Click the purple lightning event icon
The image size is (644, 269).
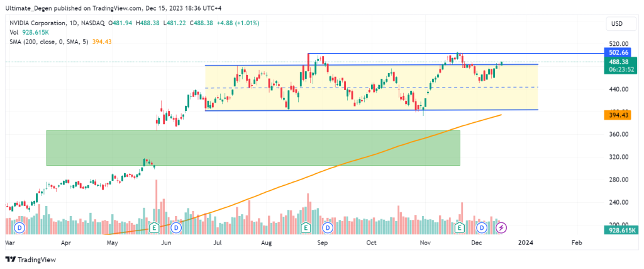(501, 227)
